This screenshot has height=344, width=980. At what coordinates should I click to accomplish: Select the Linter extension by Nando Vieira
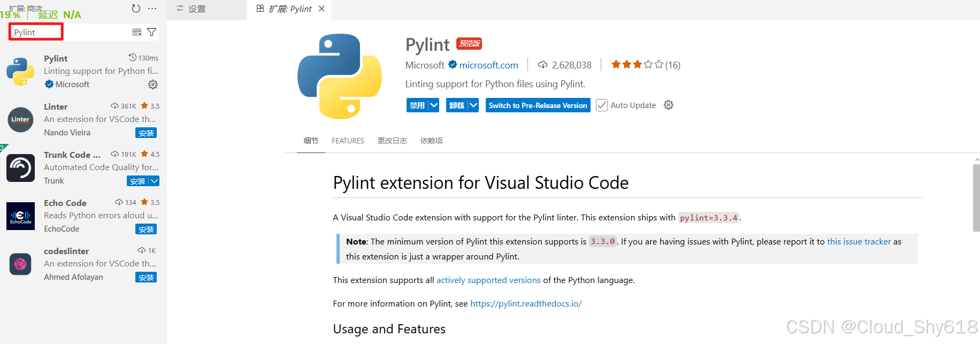(83, 119)
